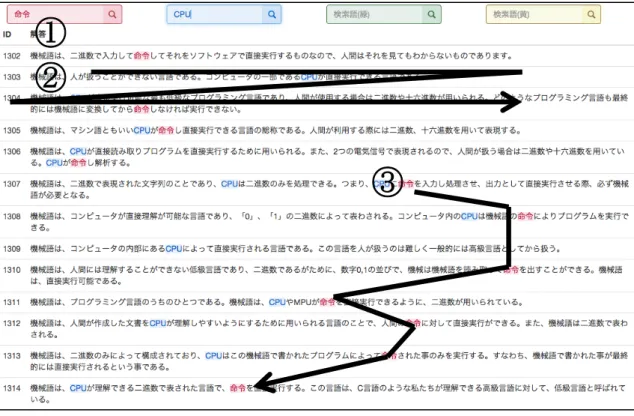Click highlighted CPU in row 1305 answer
The image size is (634, 416).
[142, 130]
